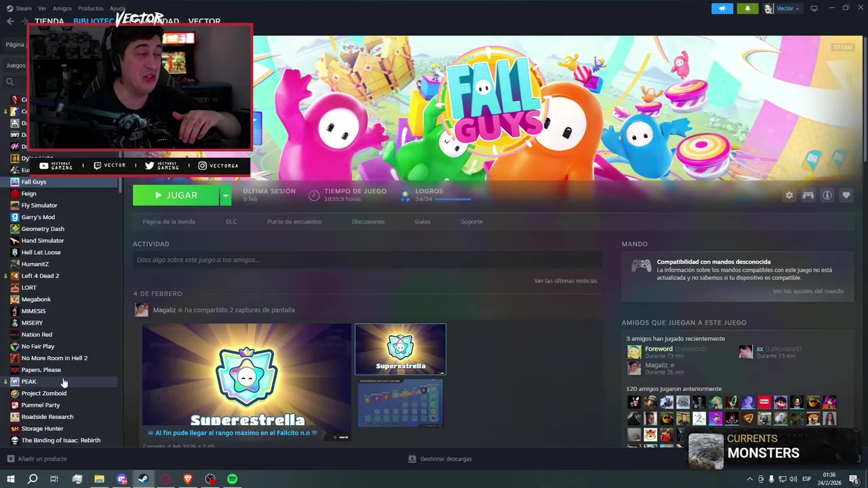Open the small Superestrella screenshot thumbnail

(400, 349)
